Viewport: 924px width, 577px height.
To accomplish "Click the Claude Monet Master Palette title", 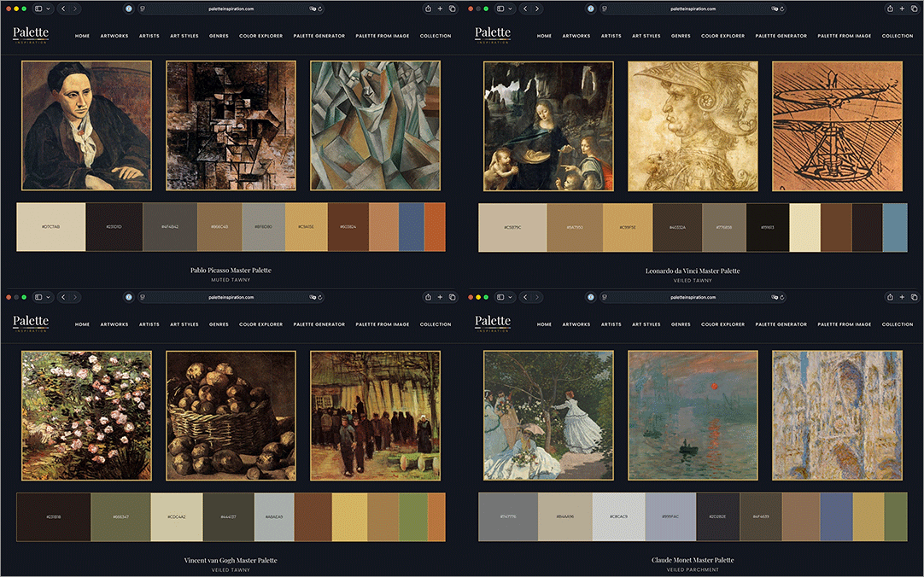I will 693,560.
